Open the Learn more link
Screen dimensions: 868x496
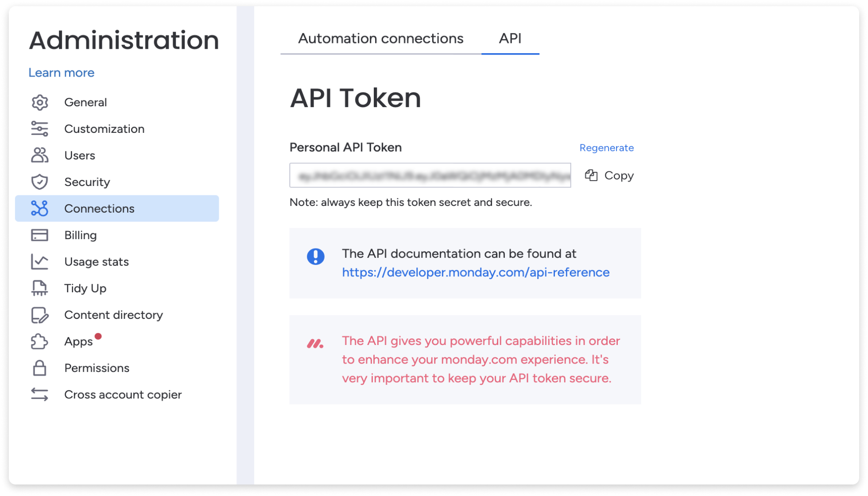coord(61,72)
